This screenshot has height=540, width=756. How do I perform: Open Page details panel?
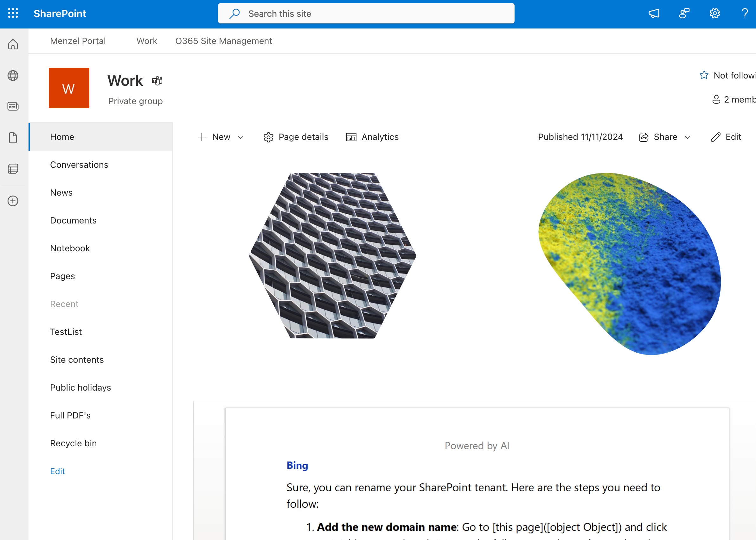296,137
